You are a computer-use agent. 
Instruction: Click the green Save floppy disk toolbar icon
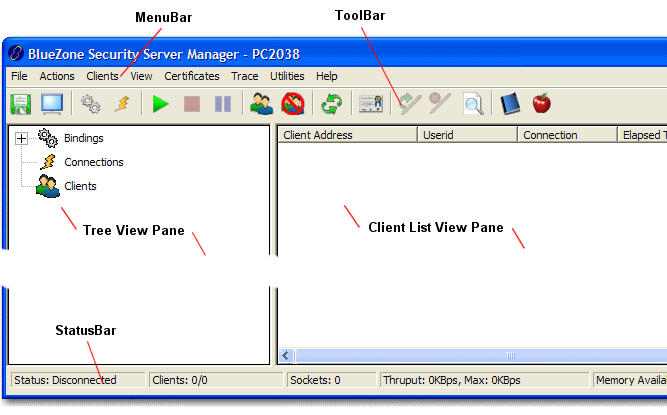(20, 104)
